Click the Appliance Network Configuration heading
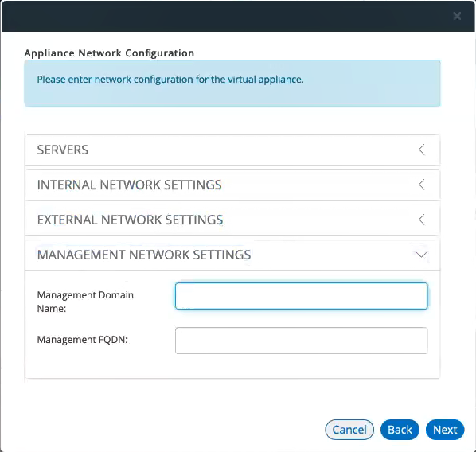 point(109,53)
